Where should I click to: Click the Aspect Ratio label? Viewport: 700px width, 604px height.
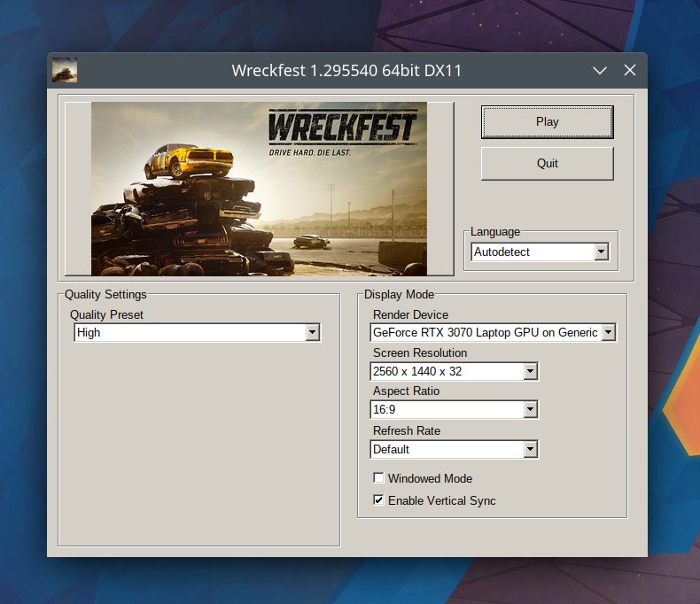pyautogui.click(x=406, y=391)
